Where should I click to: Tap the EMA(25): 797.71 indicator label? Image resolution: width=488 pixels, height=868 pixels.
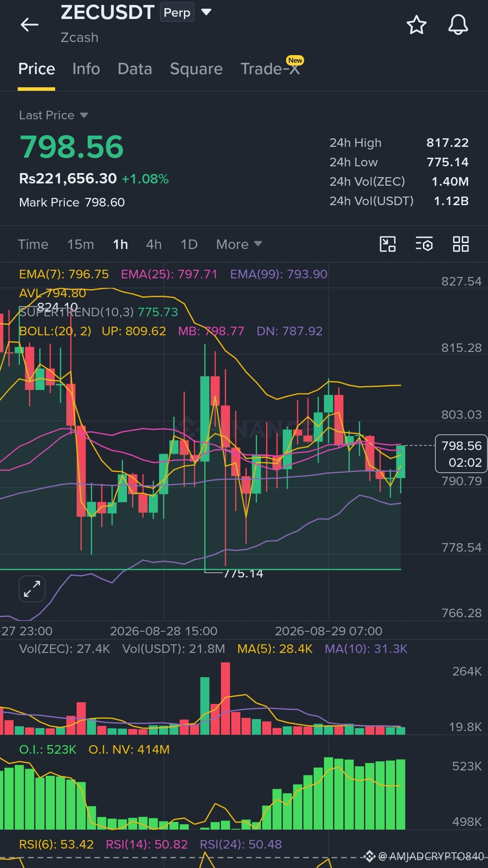pyautogui.click(x=169, y=274)
